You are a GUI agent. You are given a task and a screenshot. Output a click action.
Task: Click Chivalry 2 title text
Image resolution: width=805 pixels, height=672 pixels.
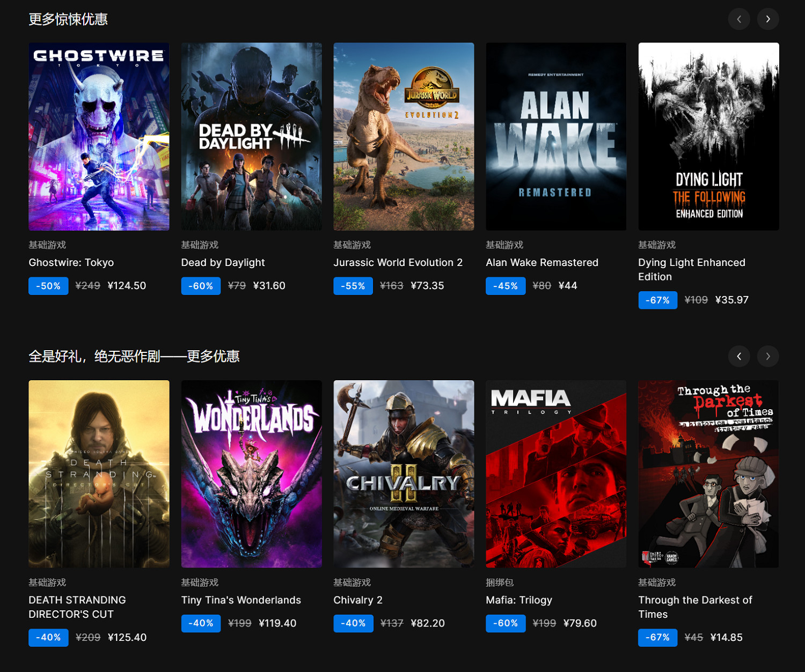pos(358,600)
